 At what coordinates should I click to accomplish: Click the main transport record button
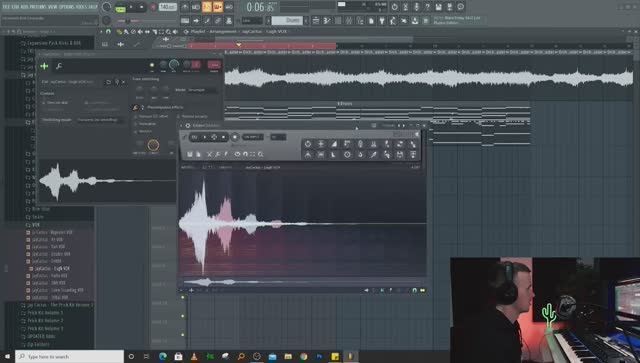[153, 7]
